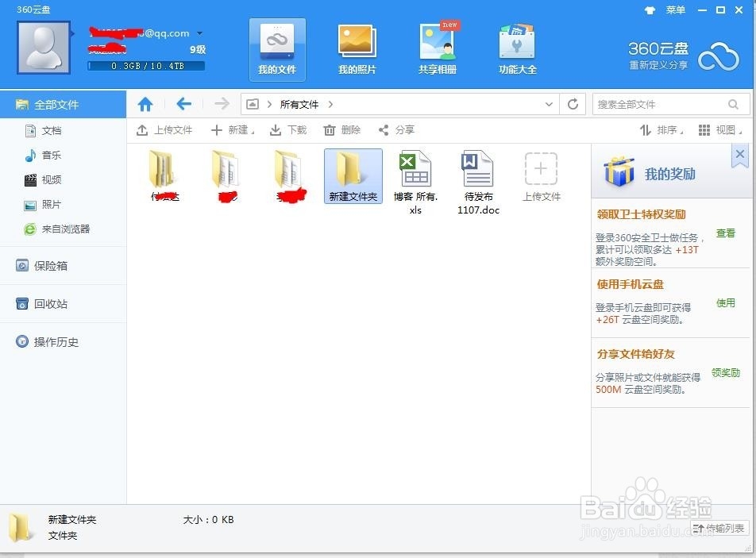Image resolution: width=756 pixels, height=558 pixels.
Task: Refresh the file list
Action: point(573,104)
